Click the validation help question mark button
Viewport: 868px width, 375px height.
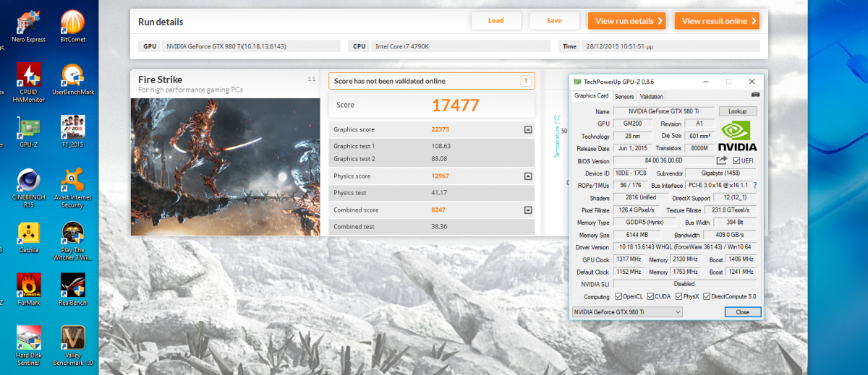(x=526, y=81)
